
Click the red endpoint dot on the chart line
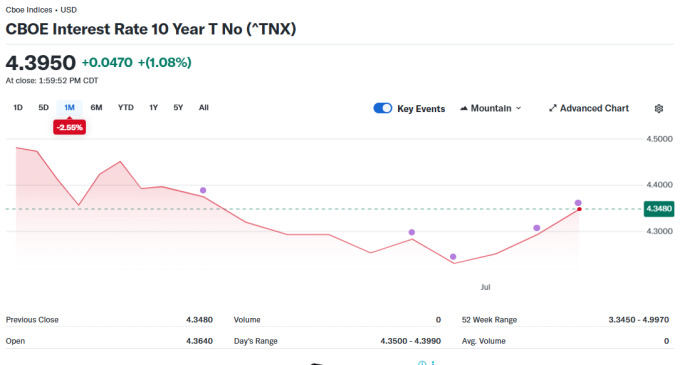coord(579,209)
